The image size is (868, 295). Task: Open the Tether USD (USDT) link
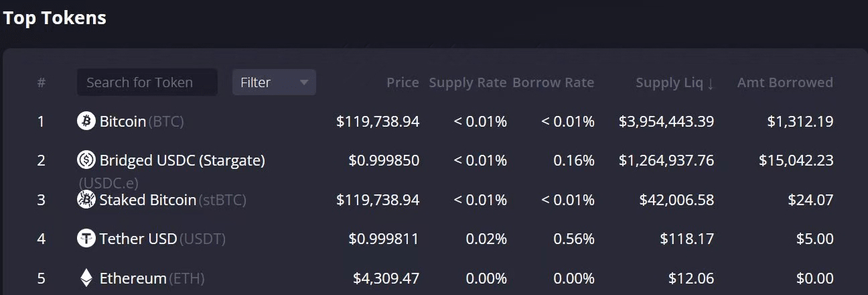coord(162,239)
